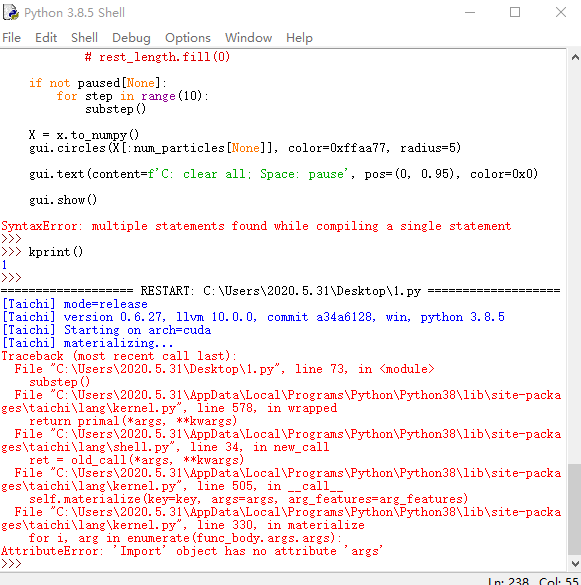
Task: Click 'for i, arg in enumerate' line
Action: (185, 538)
